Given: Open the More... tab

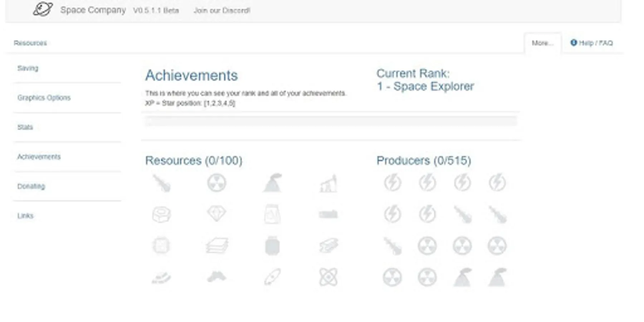Looking at the screenshot, I should pyautogui.click(x=542, y=43).
